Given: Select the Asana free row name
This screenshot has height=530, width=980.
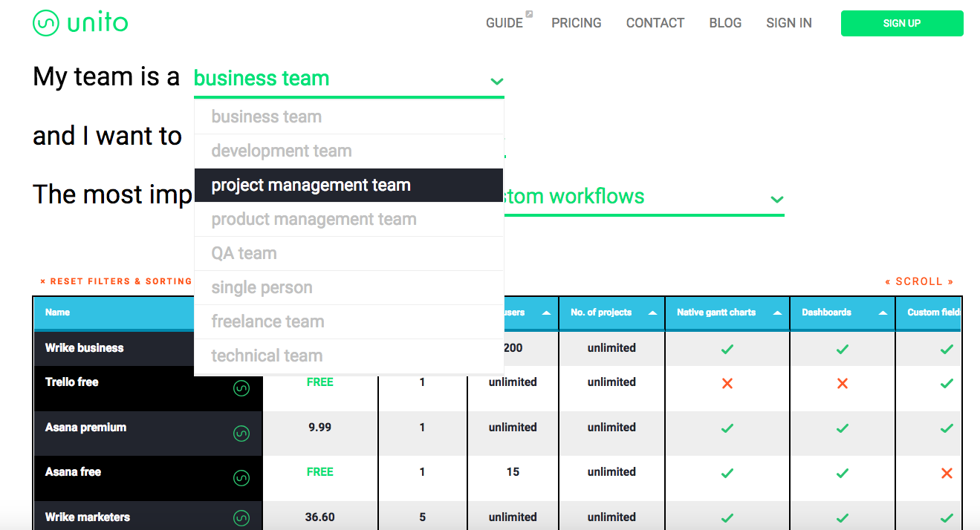Looking at the screenshot, I should click(73, 471).
